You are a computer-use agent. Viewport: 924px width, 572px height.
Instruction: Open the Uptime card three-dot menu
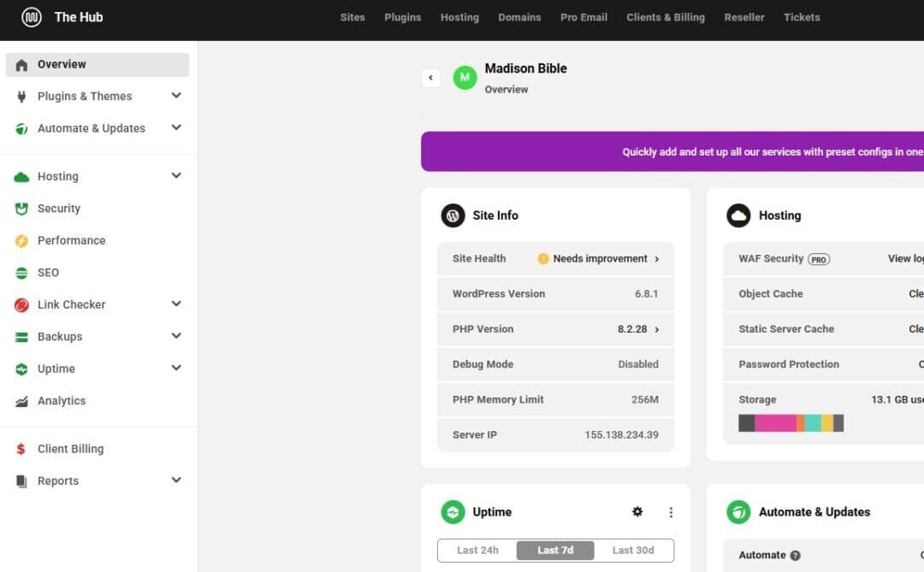(671, 512)
